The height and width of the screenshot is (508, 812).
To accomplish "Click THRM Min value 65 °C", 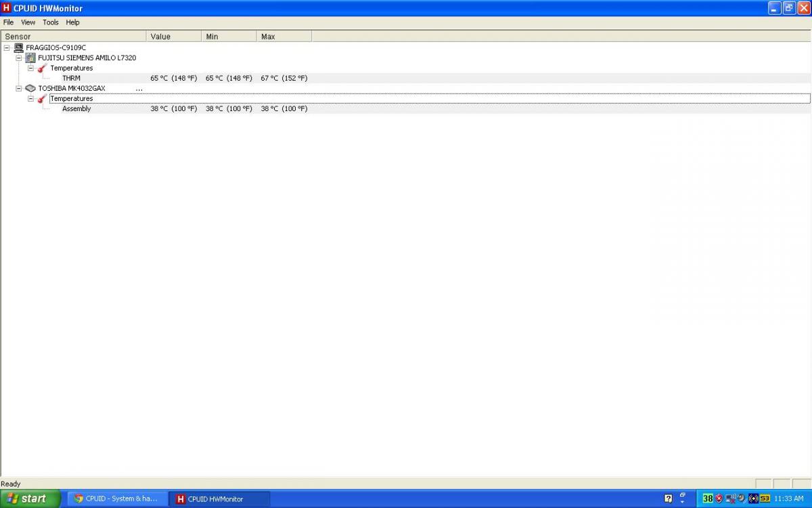I will pyautogui.click(x=229, y=78).
